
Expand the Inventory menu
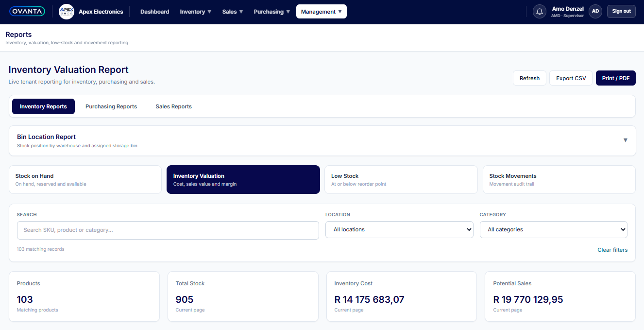196,12
